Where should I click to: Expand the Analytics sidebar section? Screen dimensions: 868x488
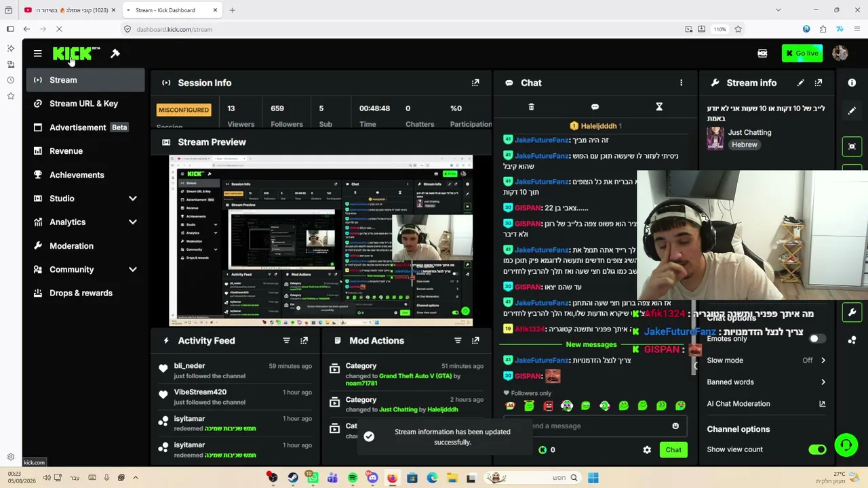(133, 222)
